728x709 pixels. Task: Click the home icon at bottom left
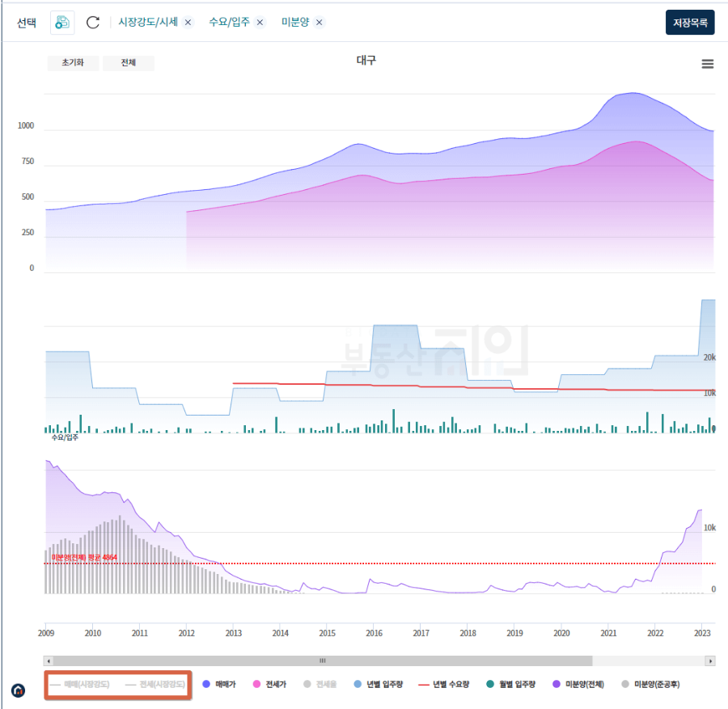(18, 690)
